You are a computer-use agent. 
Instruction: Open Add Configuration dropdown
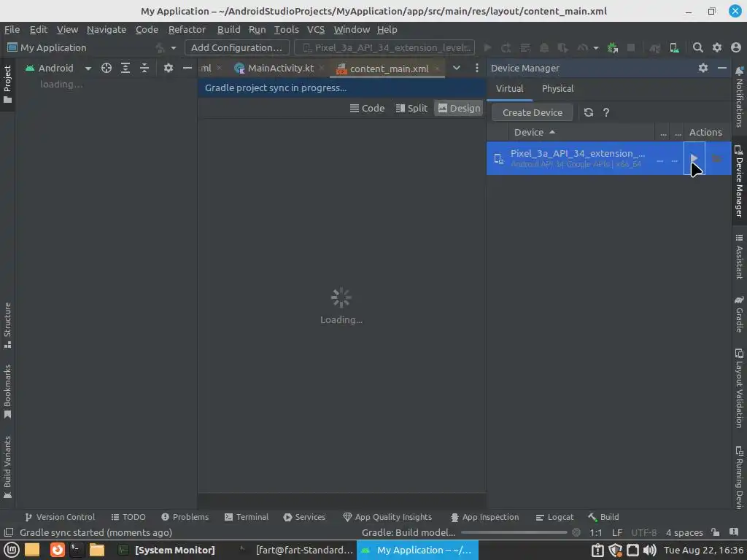point(237,47)
